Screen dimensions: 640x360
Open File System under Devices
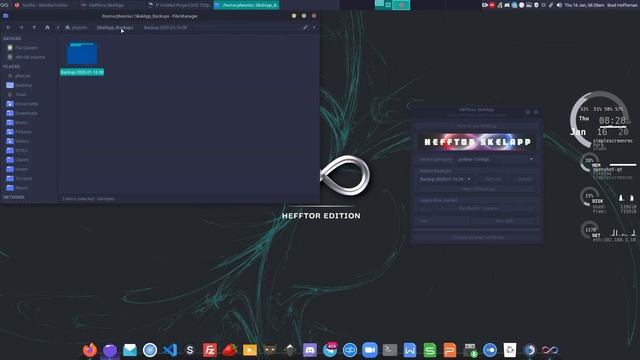tap(26, 48)
